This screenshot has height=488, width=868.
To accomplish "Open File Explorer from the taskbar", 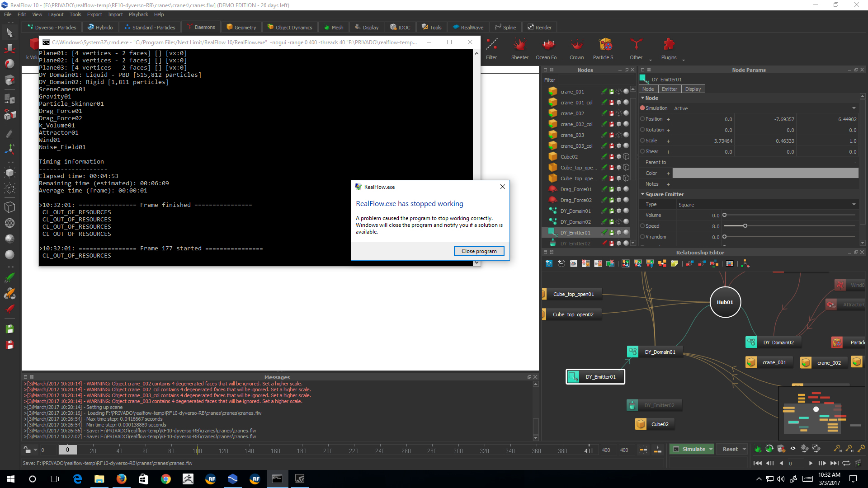I will click(99, 479).
